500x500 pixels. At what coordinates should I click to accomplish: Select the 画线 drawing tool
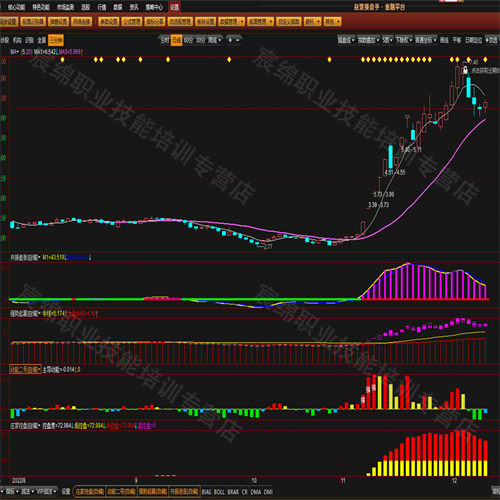[x=444, y=40]
